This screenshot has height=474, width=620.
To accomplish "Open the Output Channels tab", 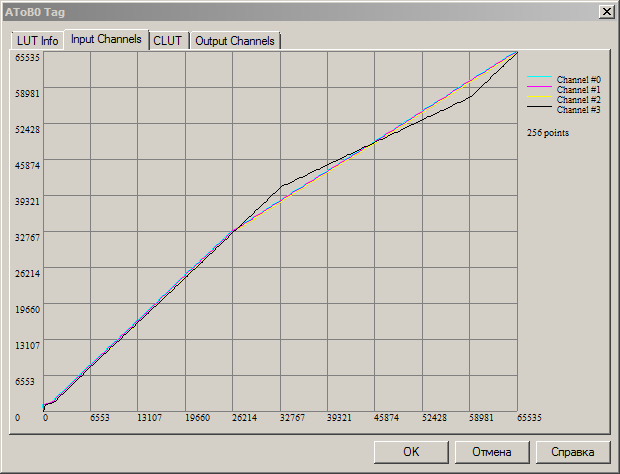I will (x=235, y=41).
